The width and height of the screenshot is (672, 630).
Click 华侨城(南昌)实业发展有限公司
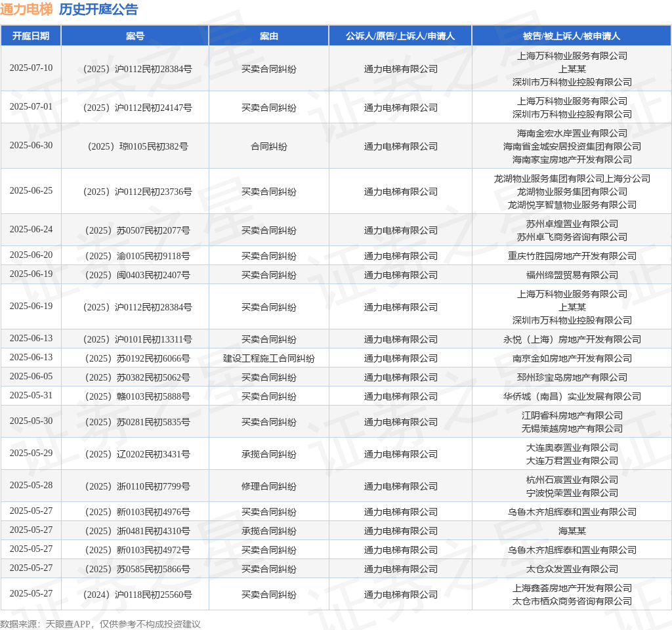[572, 396]
